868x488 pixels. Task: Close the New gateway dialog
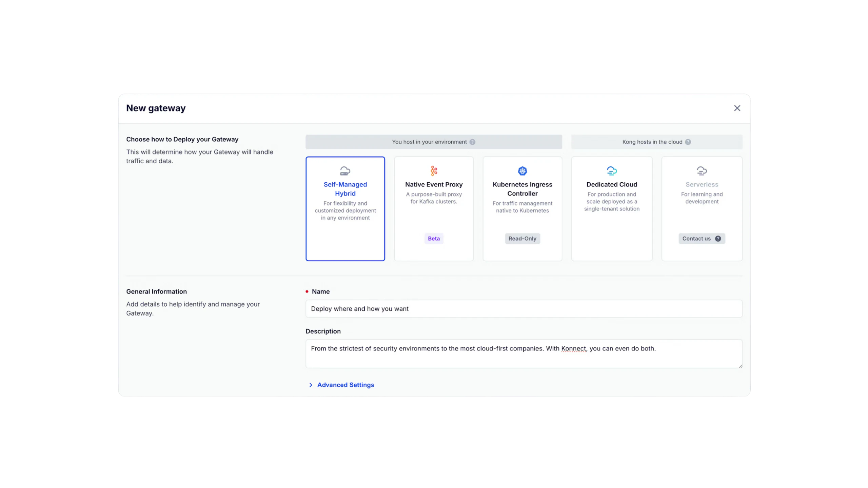pos(737,108)
